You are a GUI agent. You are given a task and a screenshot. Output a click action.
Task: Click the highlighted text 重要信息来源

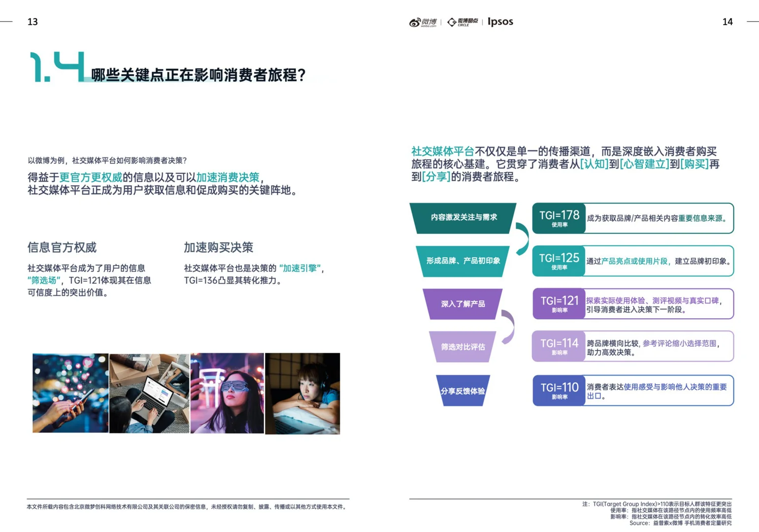pyautogui.click(x=700, y=218)
